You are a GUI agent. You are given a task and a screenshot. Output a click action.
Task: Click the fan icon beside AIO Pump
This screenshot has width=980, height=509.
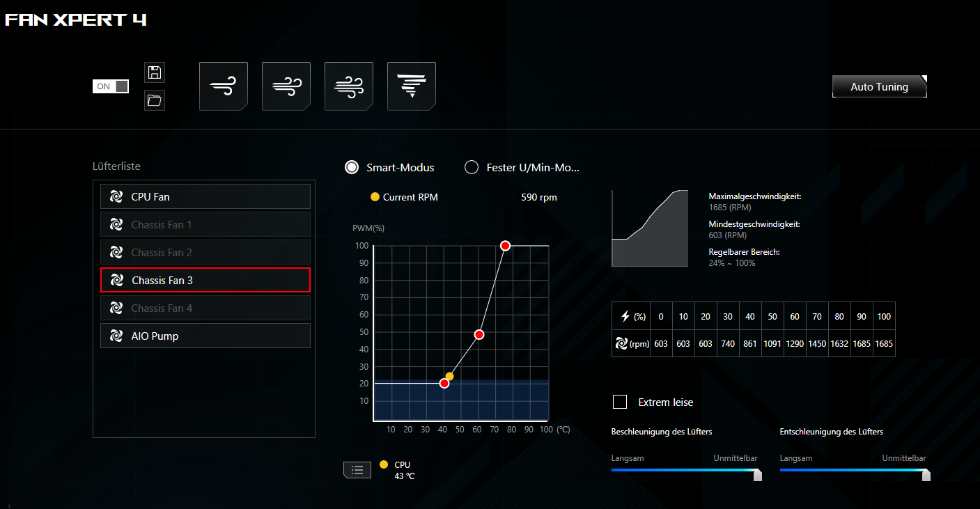click(116, 336)
